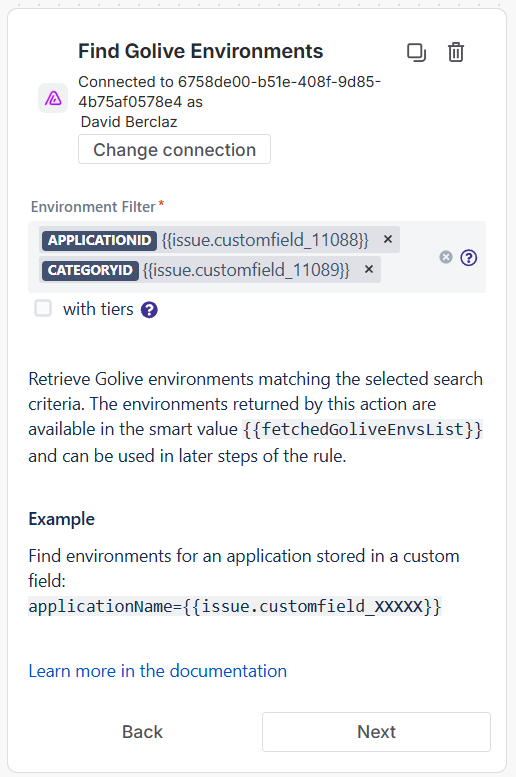The width and height of the screenshot is (516, 777).
Task: Select the APPLICATIONID tag label
Action: click(x=99, y=240)
